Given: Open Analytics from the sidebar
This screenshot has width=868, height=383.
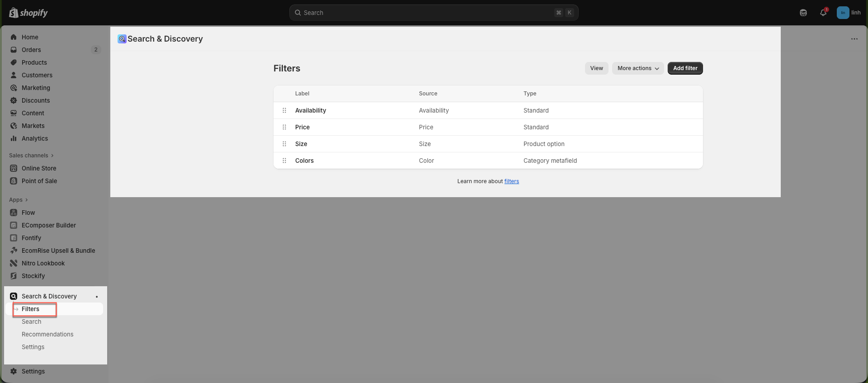Looking at the screenshot, I should (35, 138).
